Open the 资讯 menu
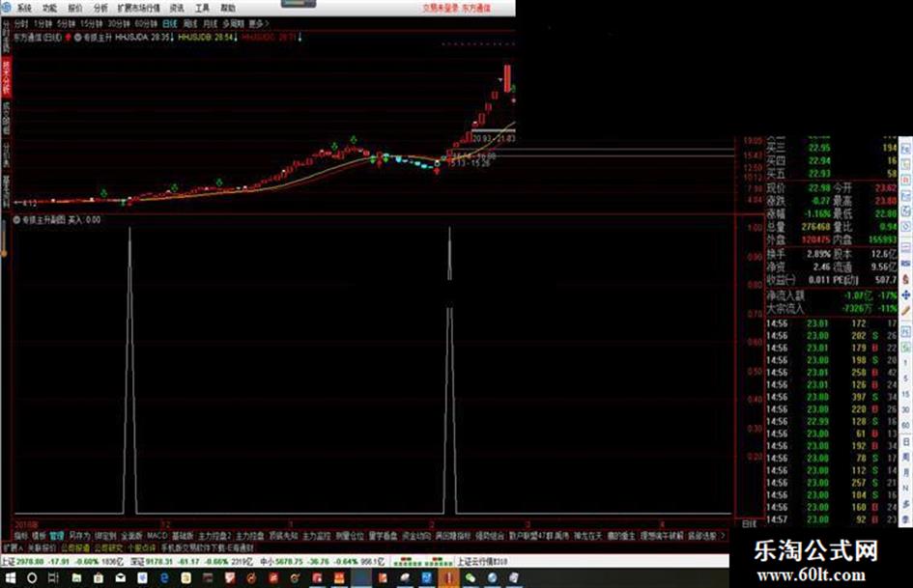The width and height of the screenshot is (913, 588). [x=177, y=8]
